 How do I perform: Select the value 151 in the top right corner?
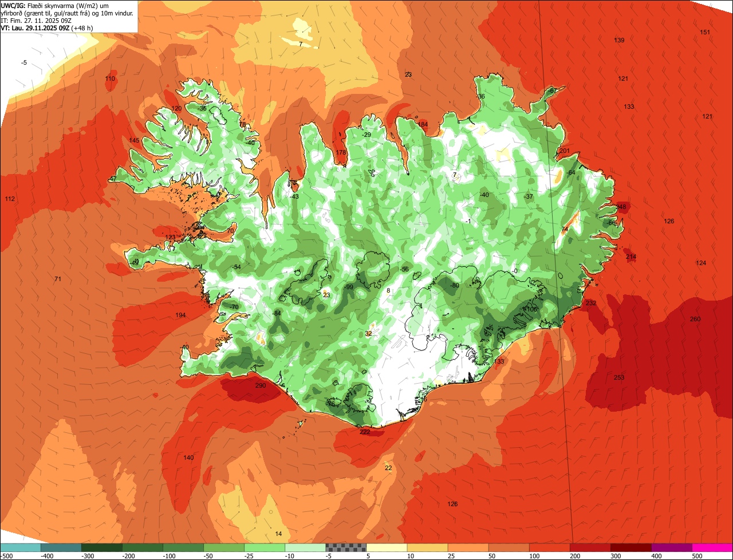point(705,32)
